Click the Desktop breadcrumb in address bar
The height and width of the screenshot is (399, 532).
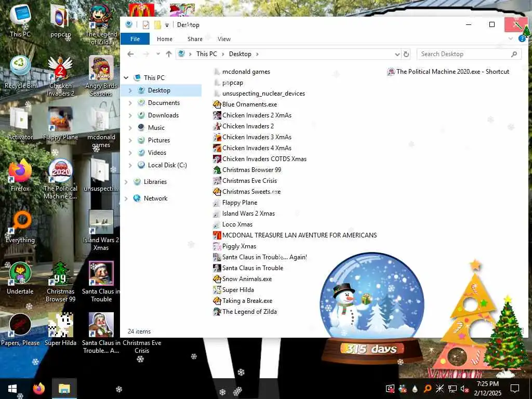click(240, 54)
